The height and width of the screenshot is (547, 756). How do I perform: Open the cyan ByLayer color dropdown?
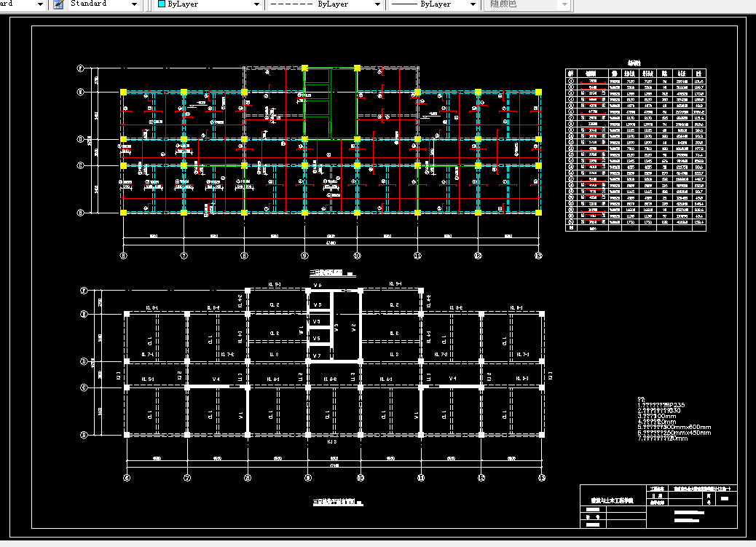(208, 4)
